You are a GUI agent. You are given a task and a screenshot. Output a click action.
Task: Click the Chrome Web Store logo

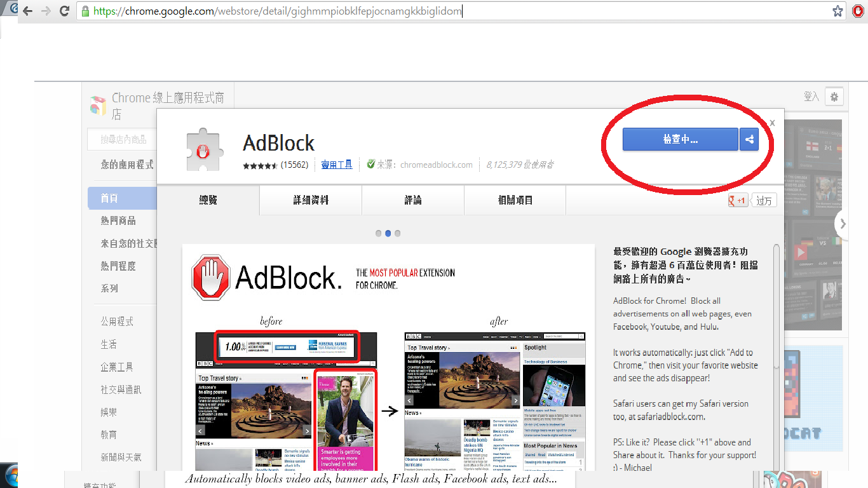pyautogui.click(x=98, y=105)
